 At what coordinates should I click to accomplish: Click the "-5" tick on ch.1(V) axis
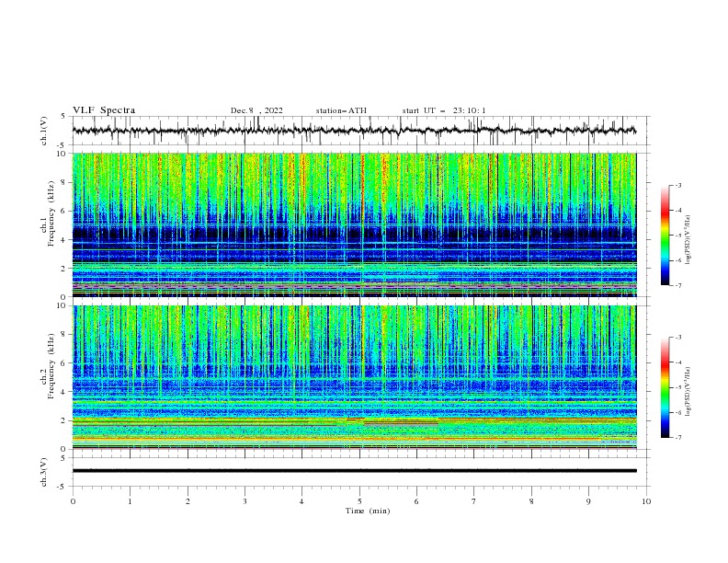point(63,145)
